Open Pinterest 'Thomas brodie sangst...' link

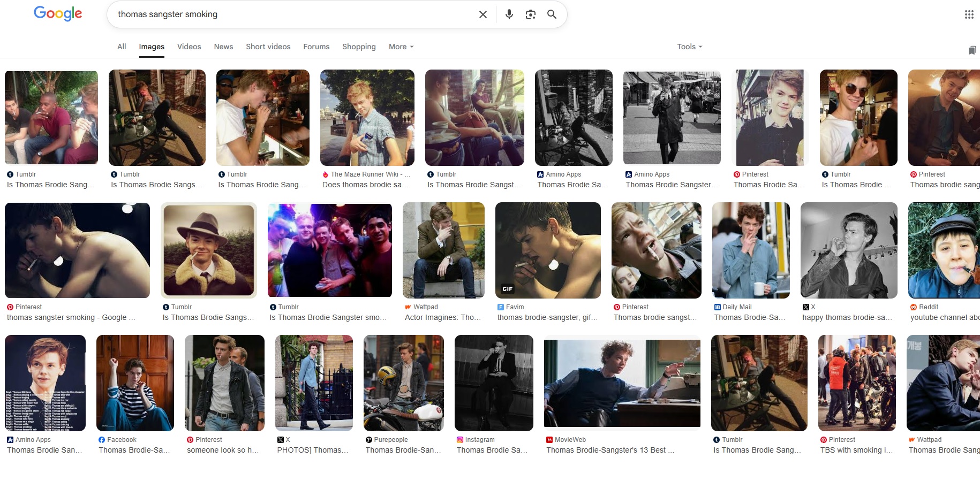pos(655,317)
